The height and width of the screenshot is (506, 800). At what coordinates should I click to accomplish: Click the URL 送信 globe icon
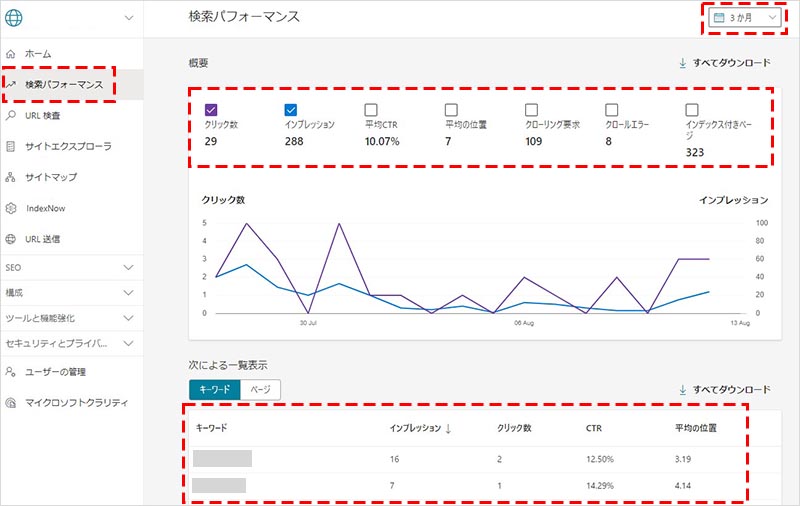(10, 239)
